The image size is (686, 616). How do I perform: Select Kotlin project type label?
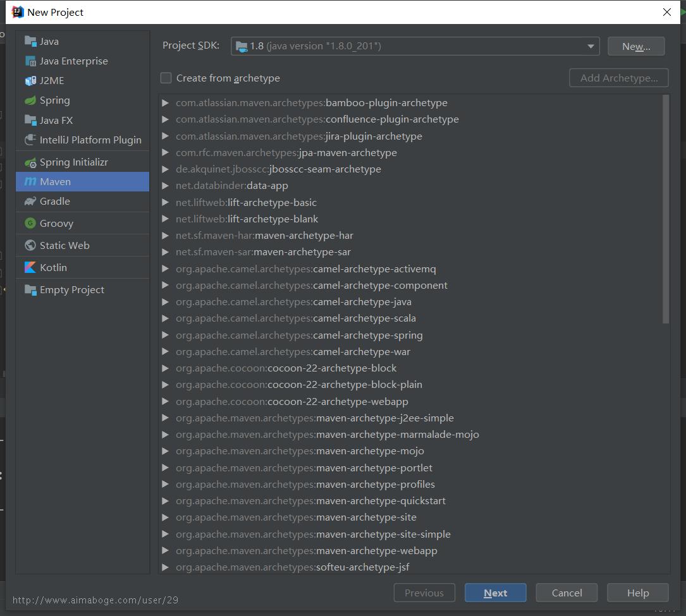coord(53,267)
